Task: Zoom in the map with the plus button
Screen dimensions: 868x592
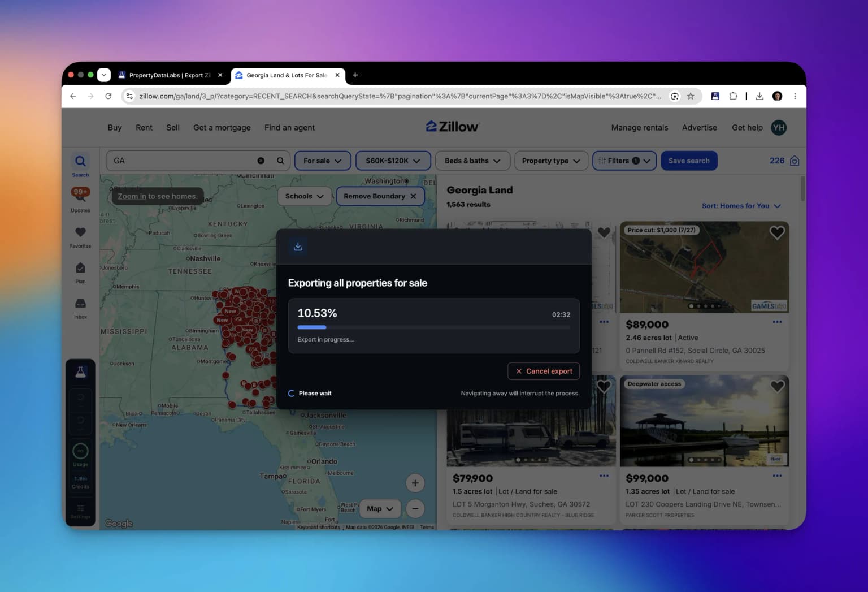Action: tap(415, 483)
